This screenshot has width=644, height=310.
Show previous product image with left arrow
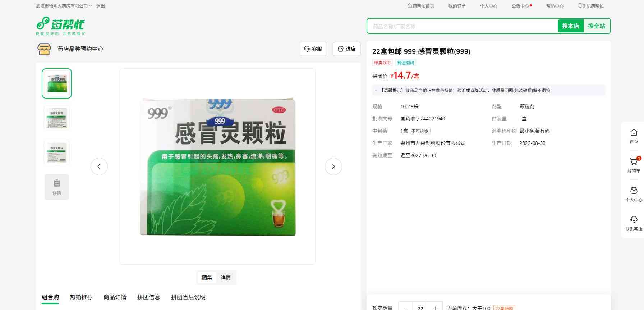point(99,167)
